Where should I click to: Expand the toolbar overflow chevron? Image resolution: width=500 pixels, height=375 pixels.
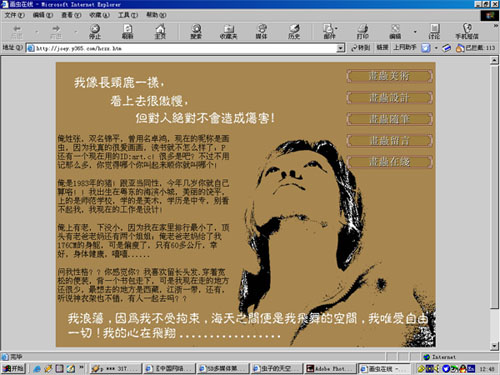coord(496,26)
